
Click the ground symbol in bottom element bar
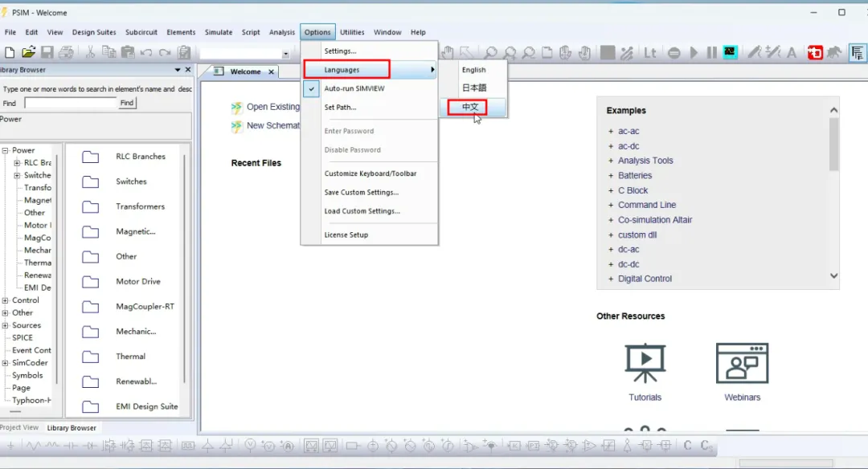coord(10,446)
